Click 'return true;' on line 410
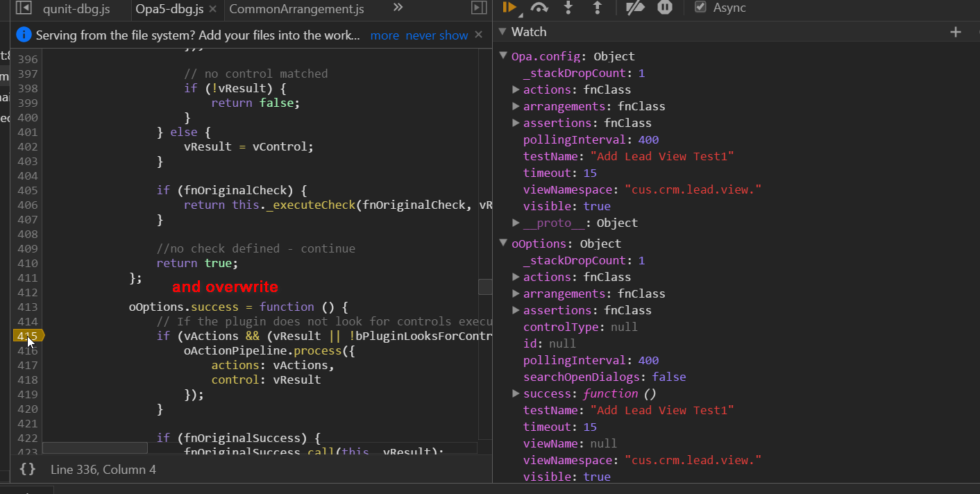Image resolution: width=980 pixels, height=494 pixels. (198, 263)
